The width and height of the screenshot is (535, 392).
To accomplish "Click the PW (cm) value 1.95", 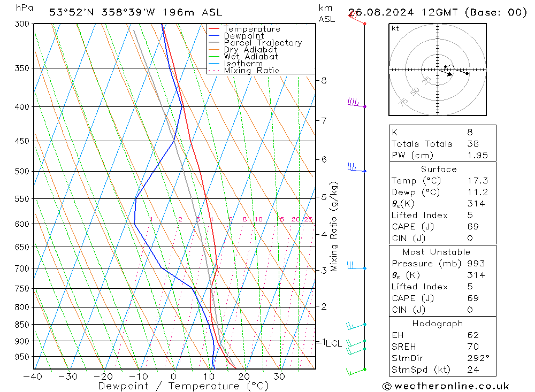I will (478, 155).
